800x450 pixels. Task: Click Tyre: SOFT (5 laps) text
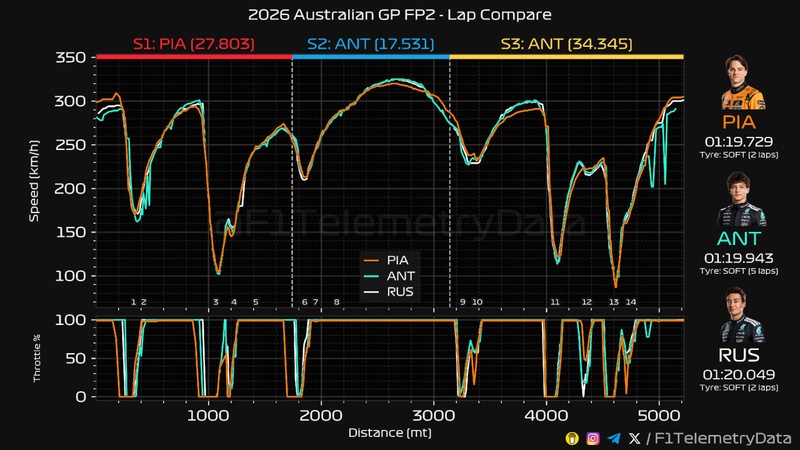click(x=739, y=271)
